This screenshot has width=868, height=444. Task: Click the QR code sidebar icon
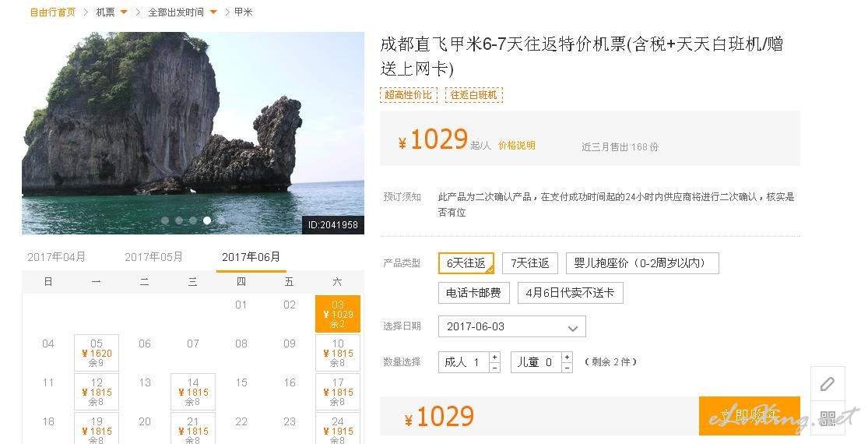tap(828, 418)
